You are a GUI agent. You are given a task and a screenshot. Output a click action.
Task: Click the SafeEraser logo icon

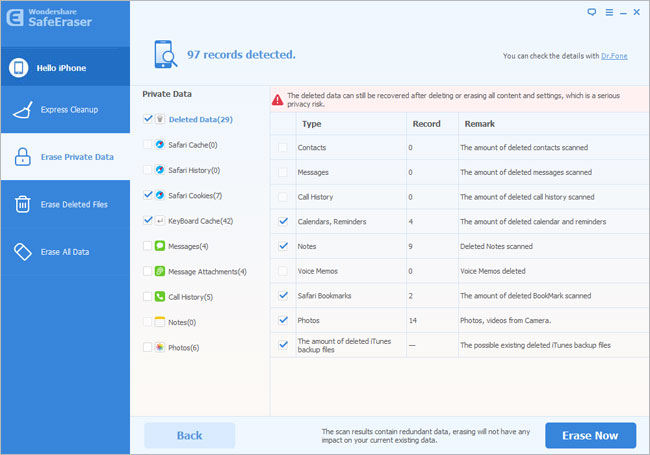pos(15,17)
